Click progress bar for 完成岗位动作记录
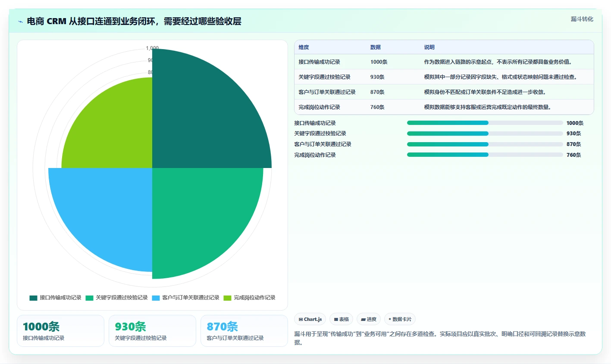611x364 pixels. point(485,155)
